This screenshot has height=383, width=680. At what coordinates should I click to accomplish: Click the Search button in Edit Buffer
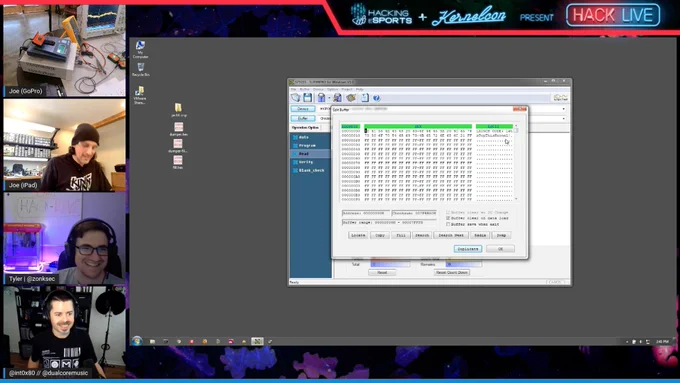pos(422,235)
